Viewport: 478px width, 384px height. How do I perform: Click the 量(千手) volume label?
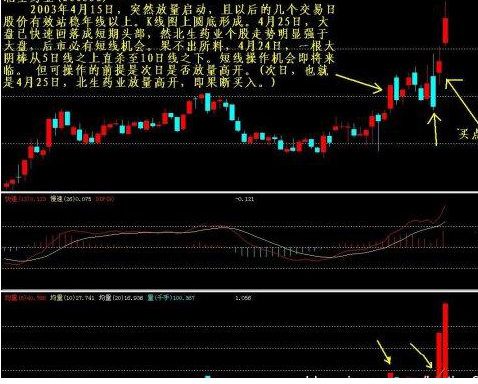[171, 297]
